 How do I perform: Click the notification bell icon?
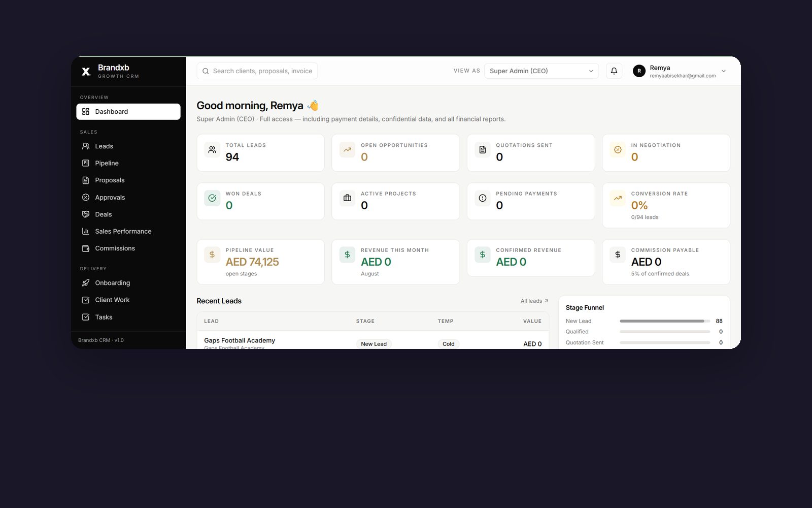614,71
